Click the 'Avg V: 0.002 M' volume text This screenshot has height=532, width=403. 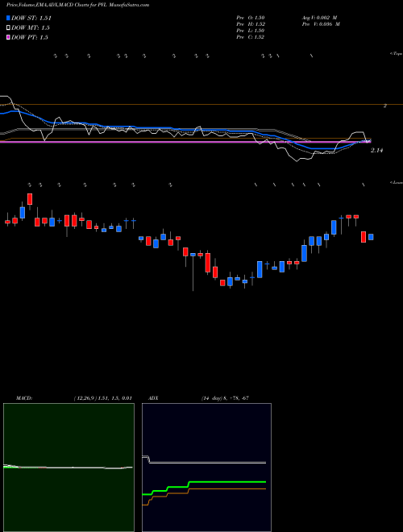(x=319, y=18)
